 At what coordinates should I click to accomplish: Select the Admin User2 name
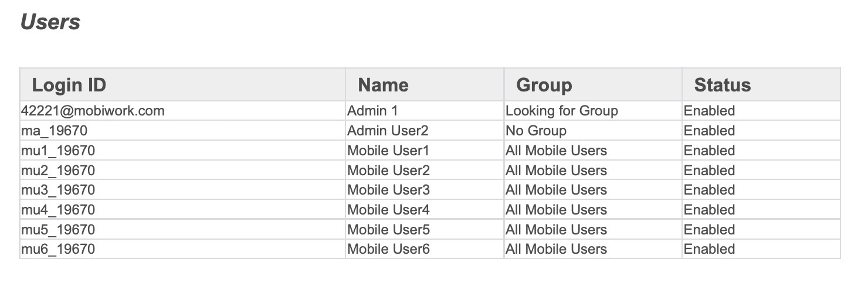click(x=388, y=131)
